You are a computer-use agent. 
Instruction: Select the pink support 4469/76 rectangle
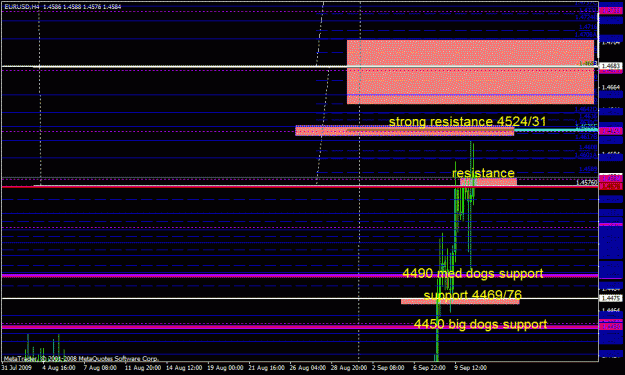click(x=460, y=302)
